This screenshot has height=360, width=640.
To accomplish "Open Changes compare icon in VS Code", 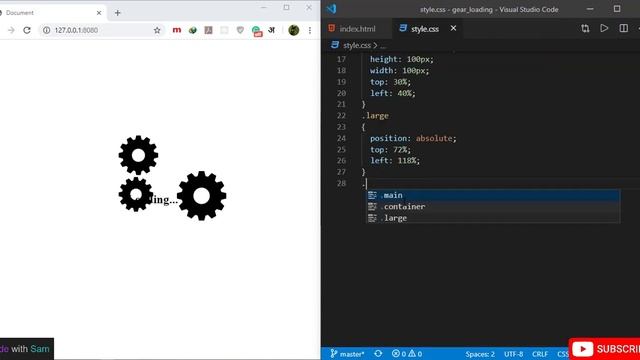I will (x=585, y=29).
